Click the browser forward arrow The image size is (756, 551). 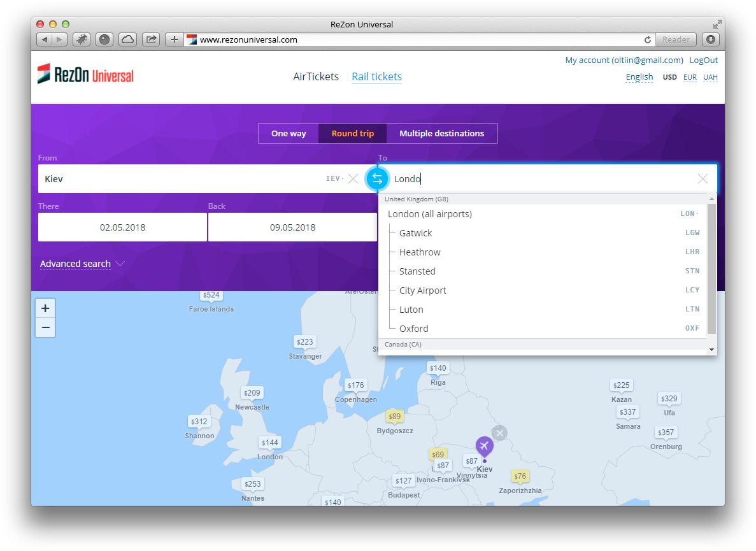click(x=59, y=39)
